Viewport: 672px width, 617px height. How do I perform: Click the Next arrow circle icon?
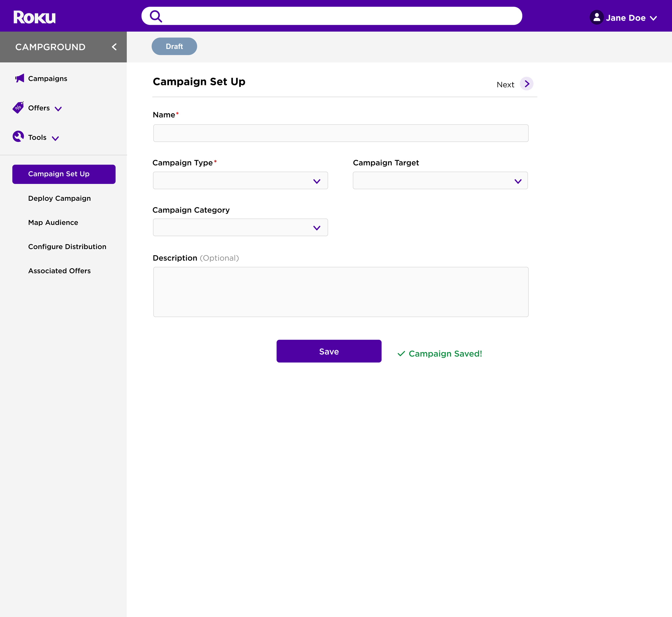click(527, 84)
